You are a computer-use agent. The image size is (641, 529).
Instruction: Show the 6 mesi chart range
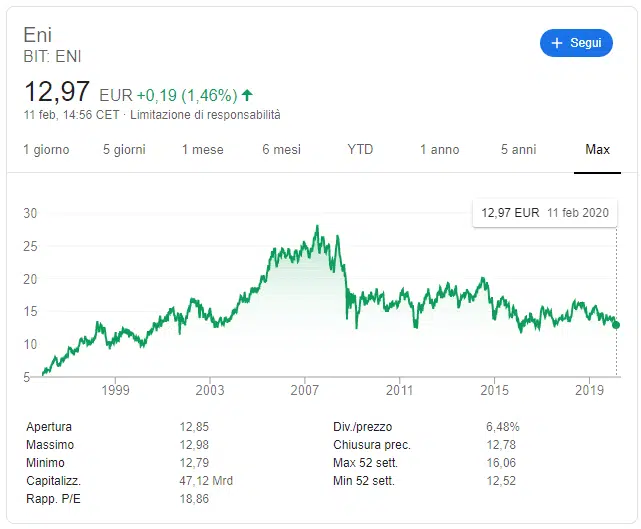[281, 150]
